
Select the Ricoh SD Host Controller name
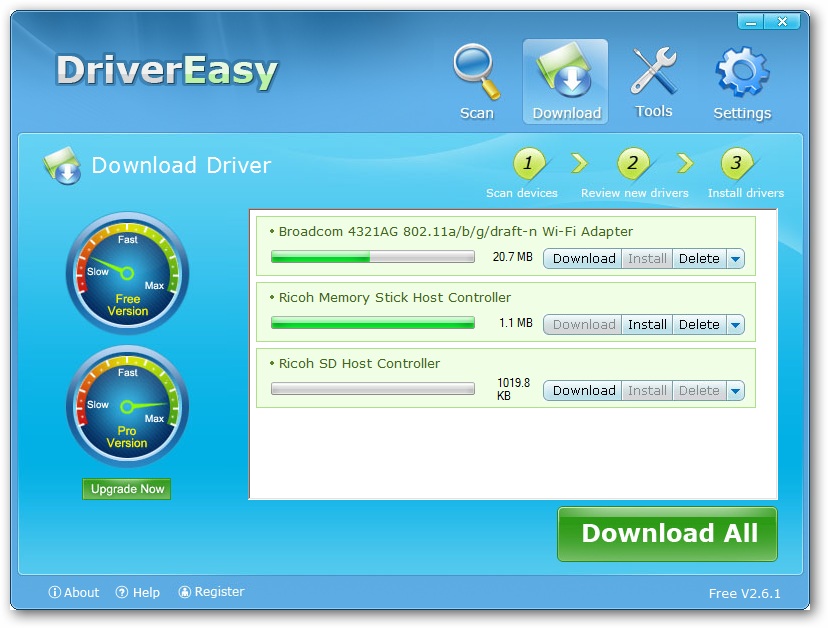tap(359, 363)
